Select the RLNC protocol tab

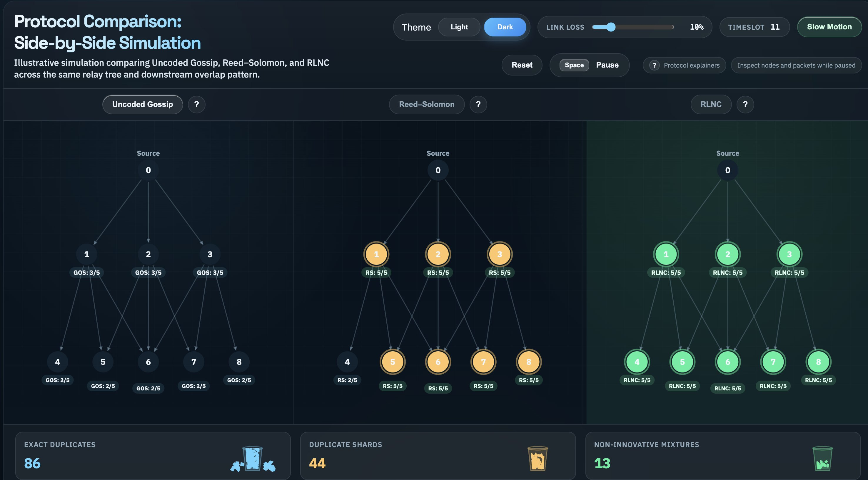[711, 104]
